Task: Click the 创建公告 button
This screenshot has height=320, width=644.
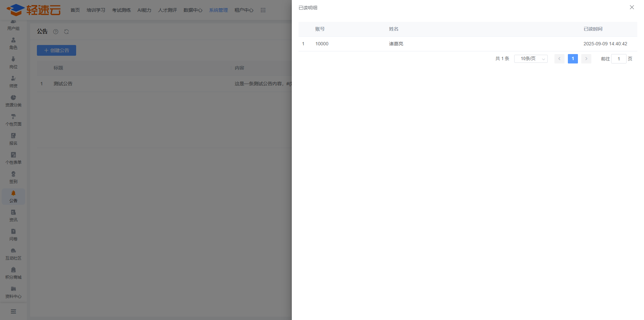Action: [56, 50]
